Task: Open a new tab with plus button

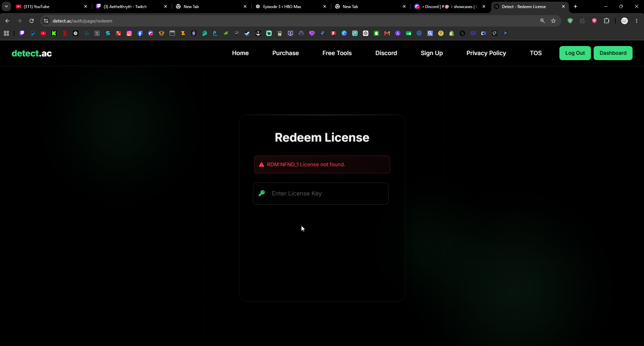Action: (x=576, y=6)
